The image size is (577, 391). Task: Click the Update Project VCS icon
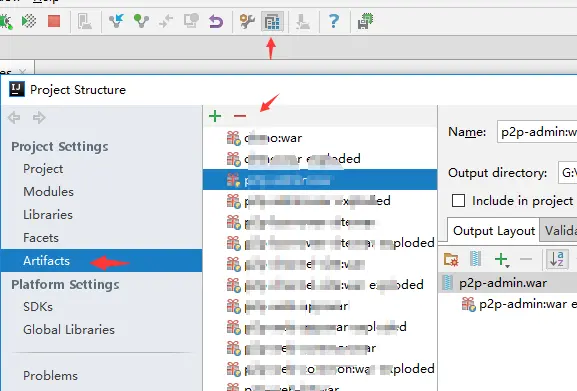tap(116, 21)
